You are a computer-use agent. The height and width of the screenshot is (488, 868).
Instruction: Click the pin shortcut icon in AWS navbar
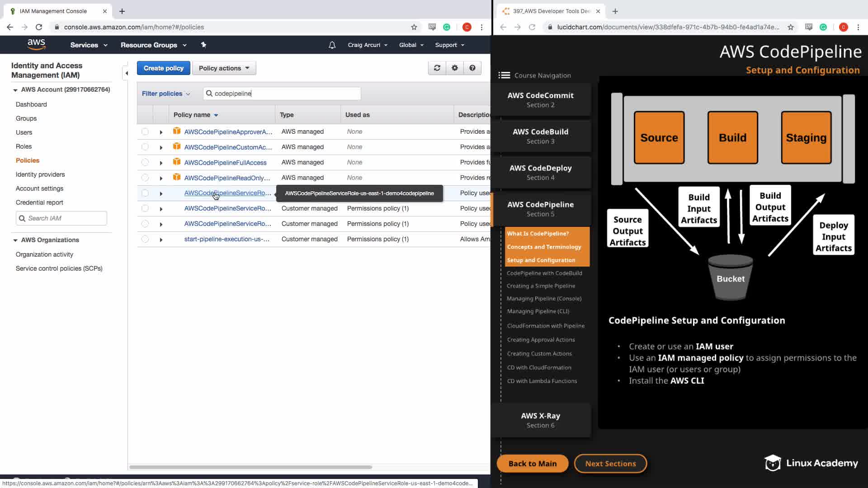(x=203, y=45)
